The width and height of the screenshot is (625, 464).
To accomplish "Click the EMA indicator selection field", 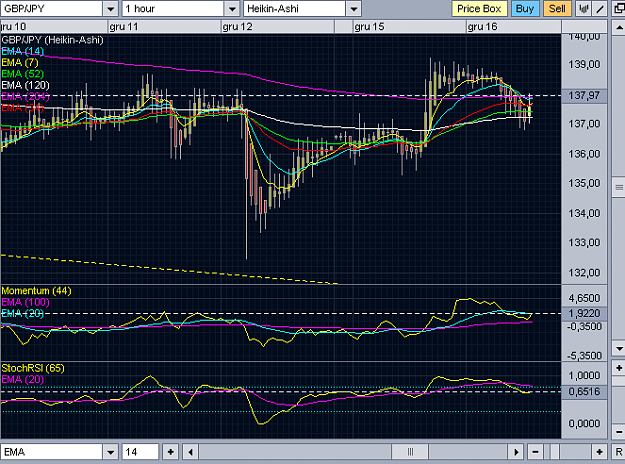I will tap(51, 452).
